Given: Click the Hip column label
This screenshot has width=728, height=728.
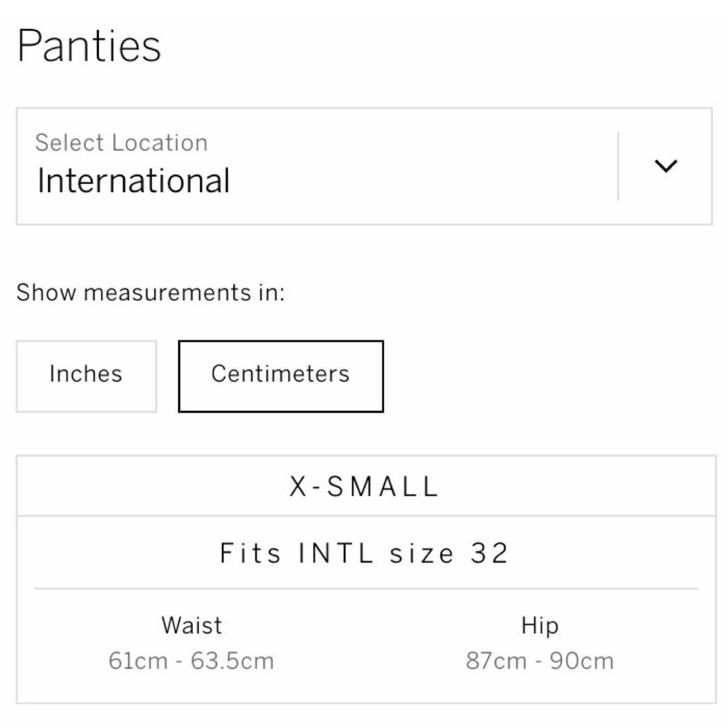Looking at the screenshot, I should point(539,626).
